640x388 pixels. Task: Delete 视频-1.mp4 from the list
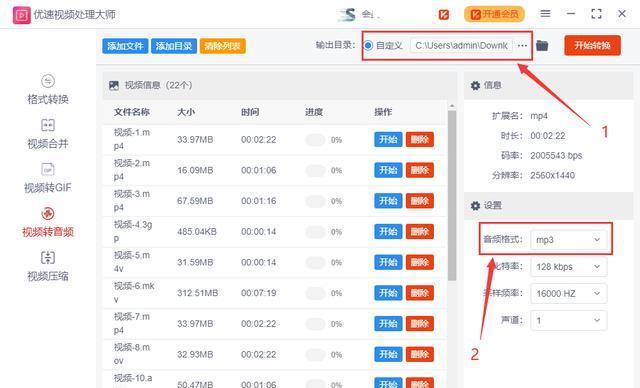(x=420, y=140)
